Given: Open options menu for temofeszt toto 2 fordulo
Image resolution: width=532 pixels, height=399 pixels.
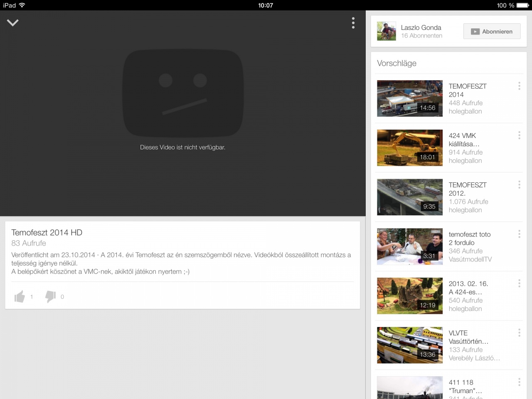Looking at the screenshot, I should click(519, 234).
